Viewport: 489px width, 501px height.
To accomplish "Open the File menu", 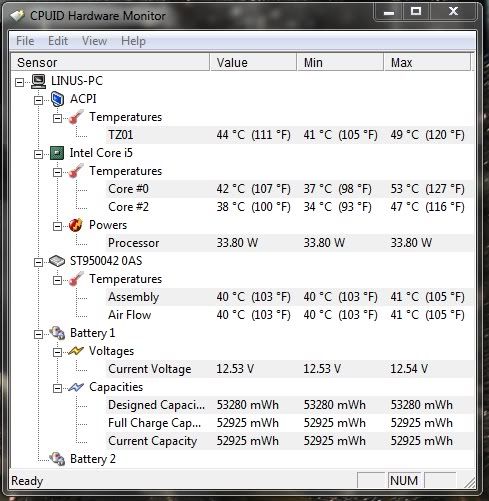I will (25, 41).
